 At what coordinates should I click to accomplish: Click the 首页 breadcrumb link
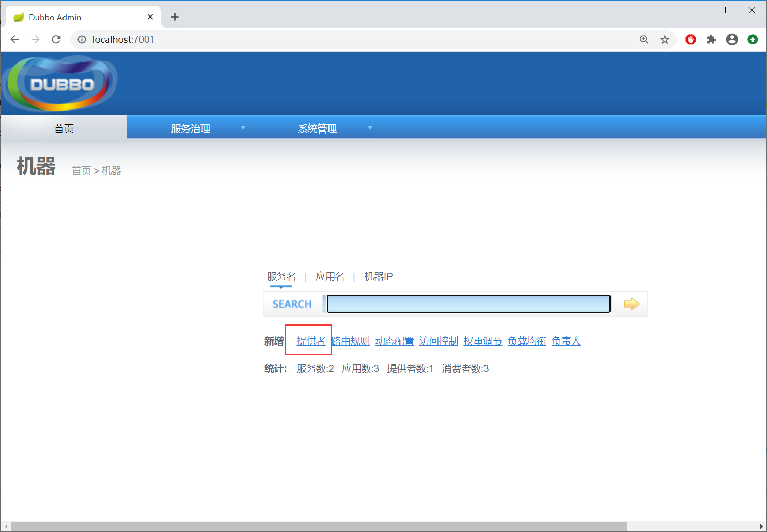click(x=81, y=170)
